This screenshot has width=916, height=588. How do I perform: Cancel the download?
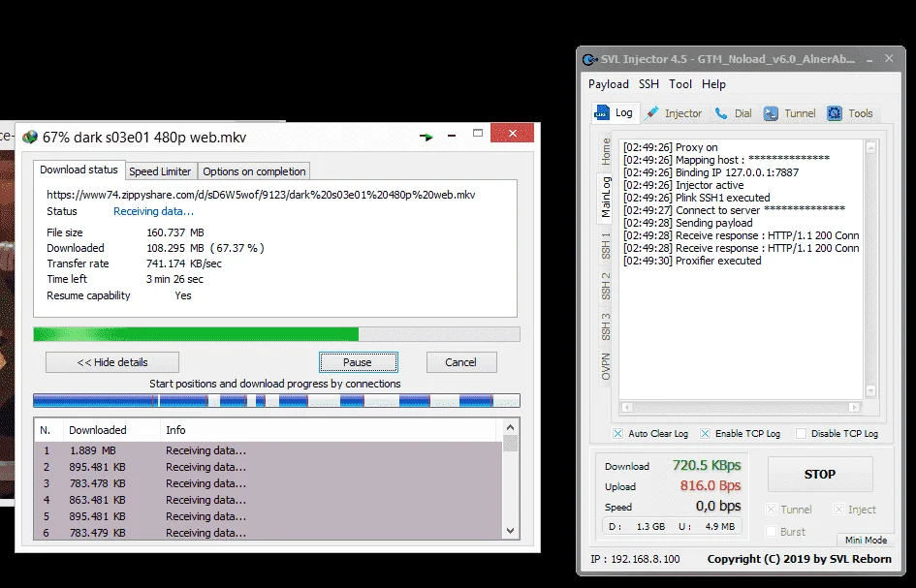click(x=461, y=362)
